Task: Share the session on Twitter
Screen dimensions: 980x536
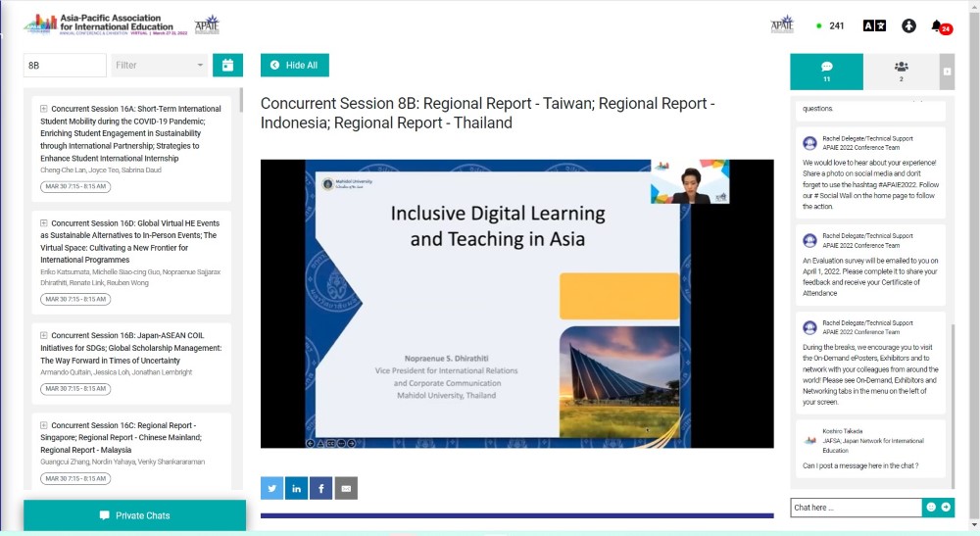Action: 271,488
